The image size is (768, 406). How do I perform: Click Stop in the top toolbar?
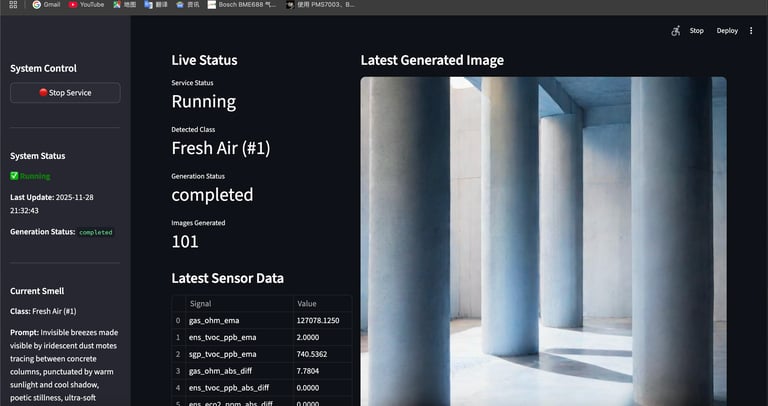pos(696,30)
